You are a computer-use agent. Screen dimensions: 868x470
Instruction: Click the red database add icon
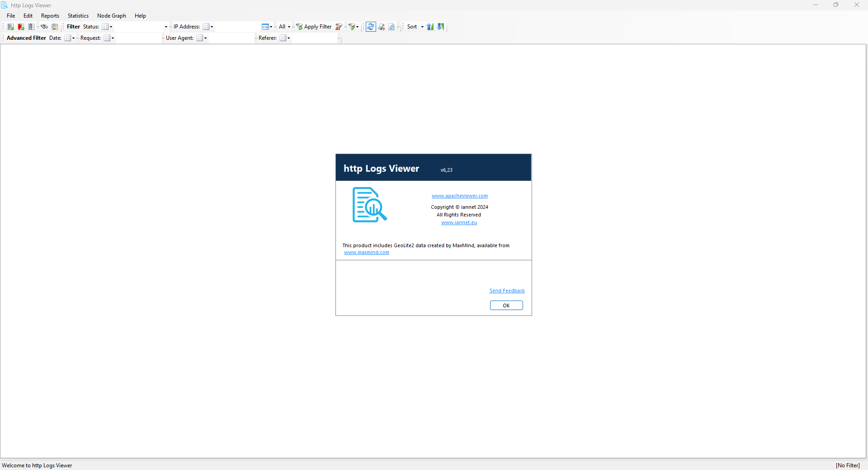click(21, 27)
